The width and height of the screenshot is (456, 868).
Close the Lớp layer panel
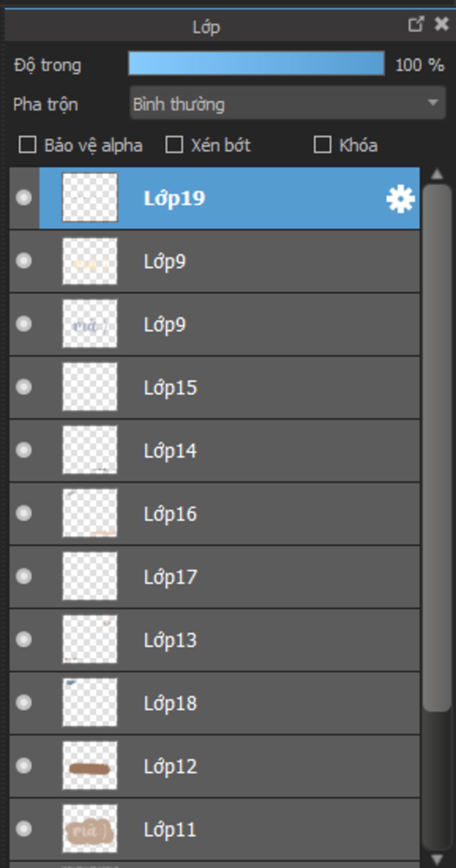coord(441,24)
